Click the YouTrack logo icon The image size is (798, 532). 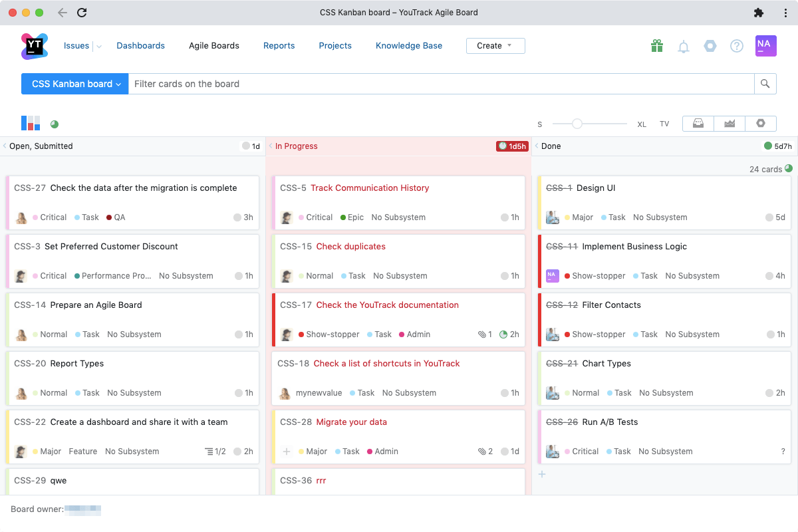click(34, 46)
